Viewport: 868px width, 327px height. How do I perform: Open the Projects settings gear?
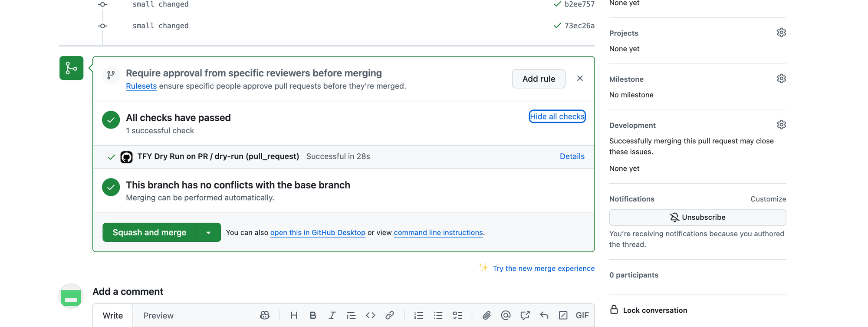click(x=781, y=33)
